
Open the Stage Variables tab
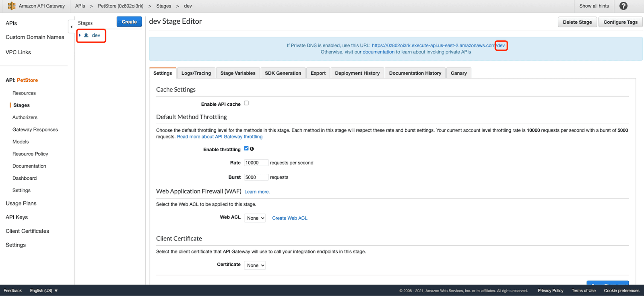[238, 73]
